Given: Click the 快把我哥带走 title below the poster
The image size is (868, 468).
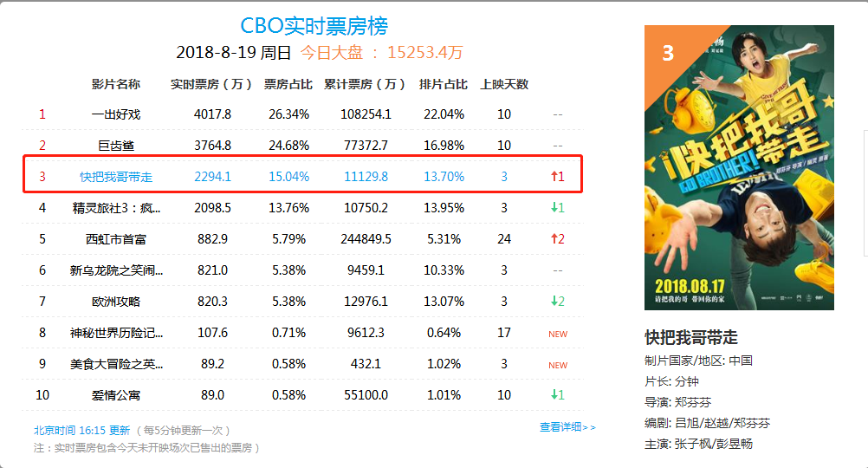Looking at the screenshot, I should click(x=691, y=337).
